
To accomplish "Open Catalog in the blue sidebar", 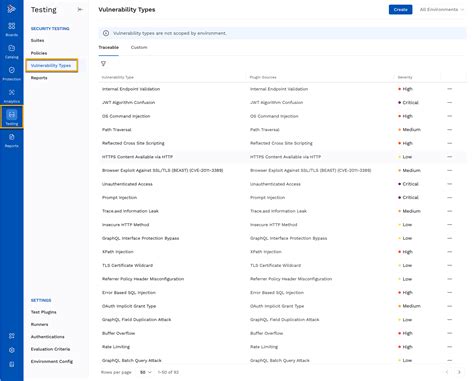I will click(x=12, y=51).
